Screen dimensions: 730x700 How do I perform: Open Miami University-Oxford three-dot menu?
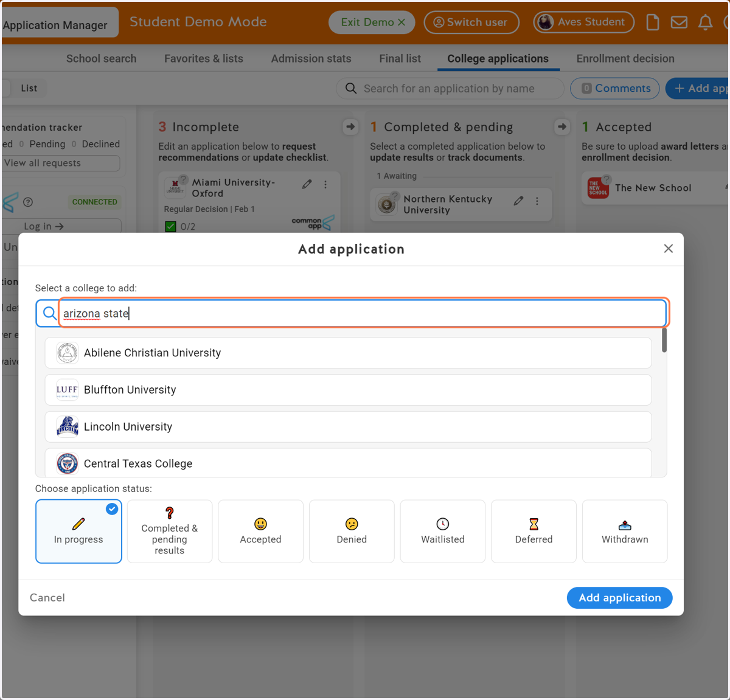point(325,184)
